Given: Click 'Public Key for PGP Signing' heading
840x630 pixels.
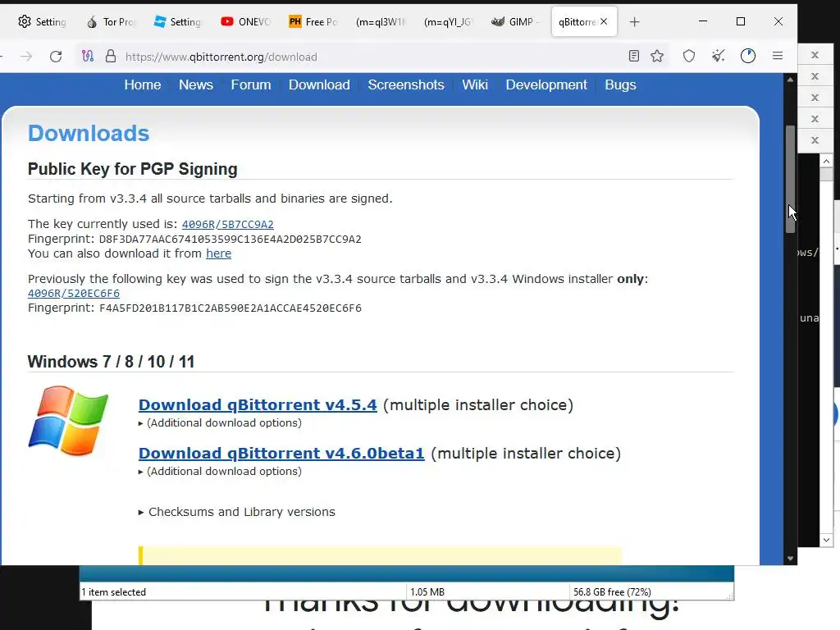Looking at the screenshot, I should pos(132,169).
